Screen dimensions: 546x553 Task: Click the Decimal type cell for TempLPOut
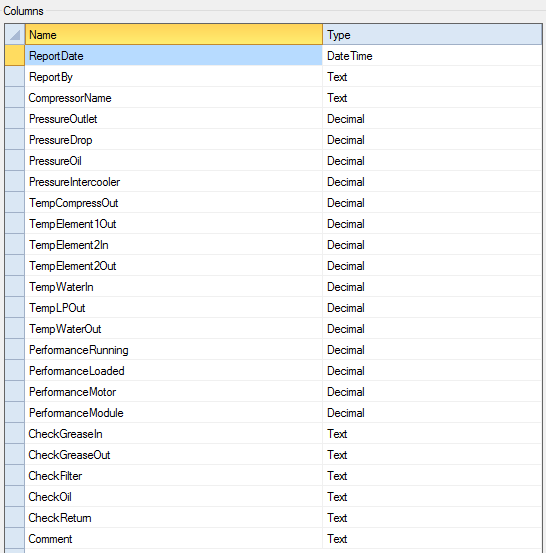(432, 308)
